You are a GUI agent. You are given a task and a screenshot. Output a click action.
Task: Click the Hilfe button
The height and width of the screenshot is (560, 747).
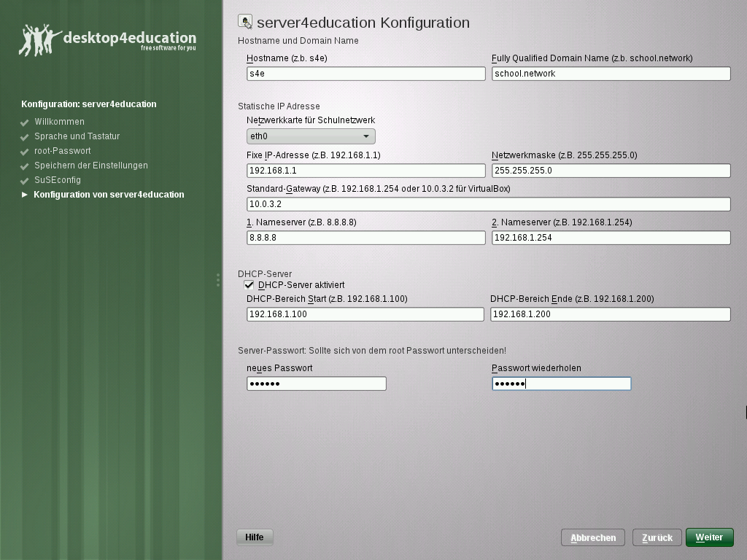tap(255, 537)
